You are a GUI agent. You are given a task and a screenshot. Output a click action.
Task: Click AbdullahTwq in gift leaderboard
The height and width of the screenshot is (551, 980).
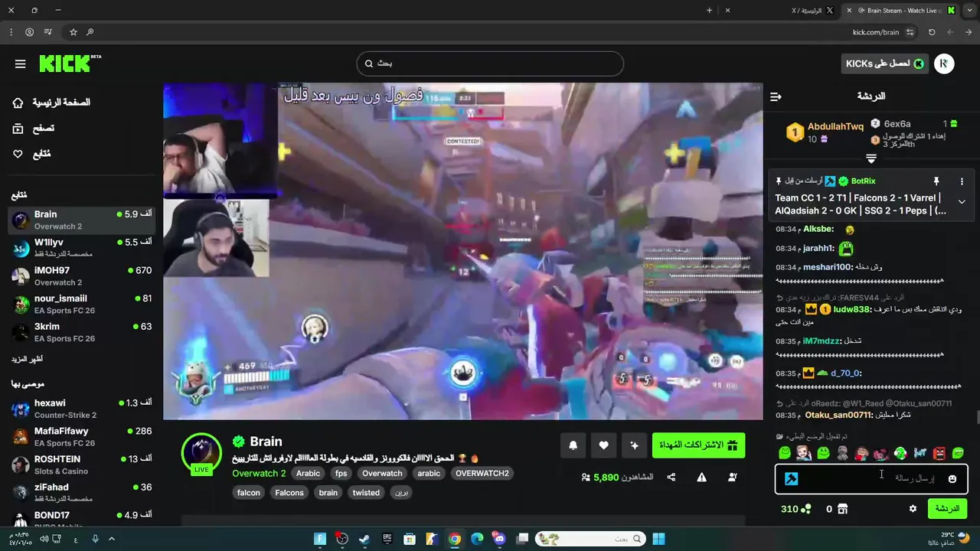pos(835,126)
